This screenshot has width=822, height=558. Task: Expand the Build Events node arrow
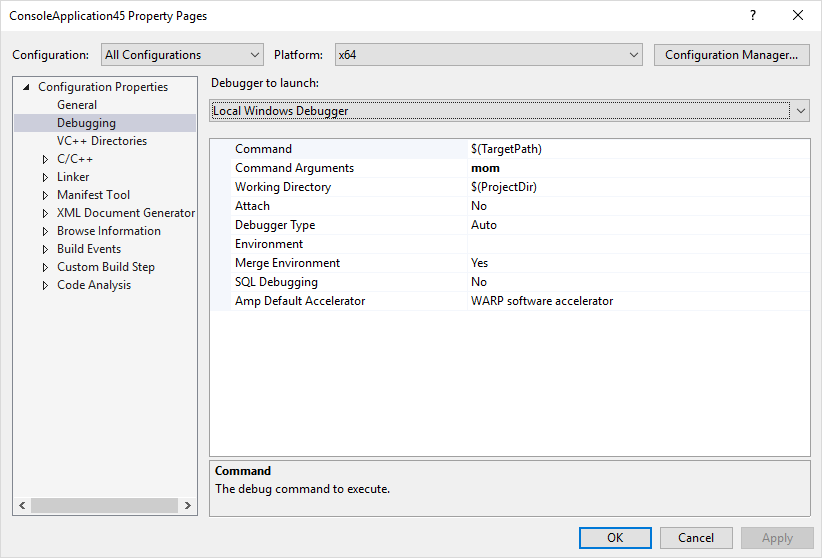(x=45, y=249)
